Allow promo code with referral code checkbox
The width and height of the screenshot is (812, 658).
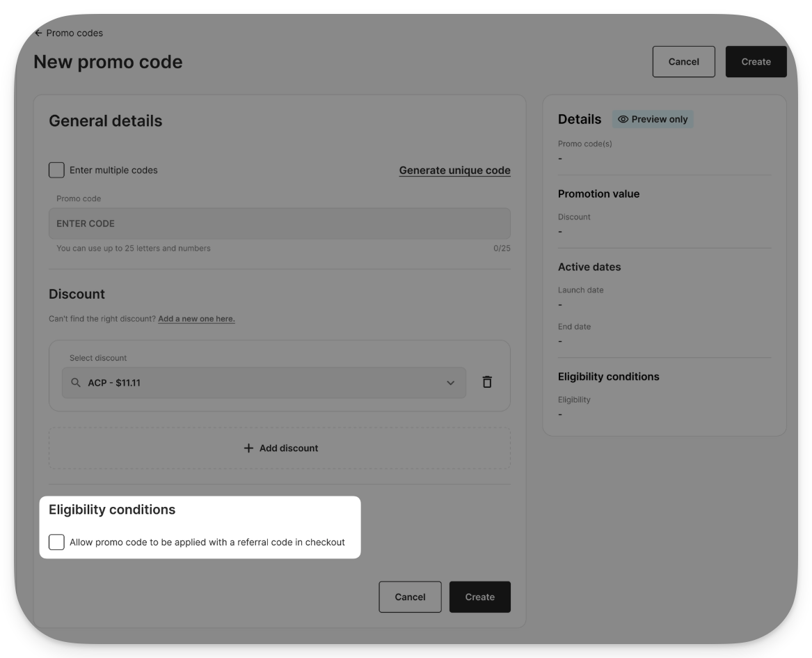[56, 542]
